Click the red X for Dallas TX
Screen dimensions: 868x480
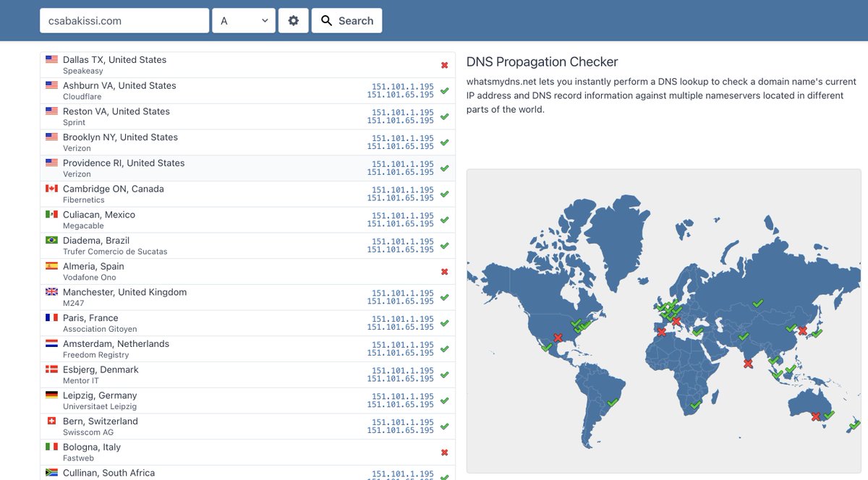point(444,65)
